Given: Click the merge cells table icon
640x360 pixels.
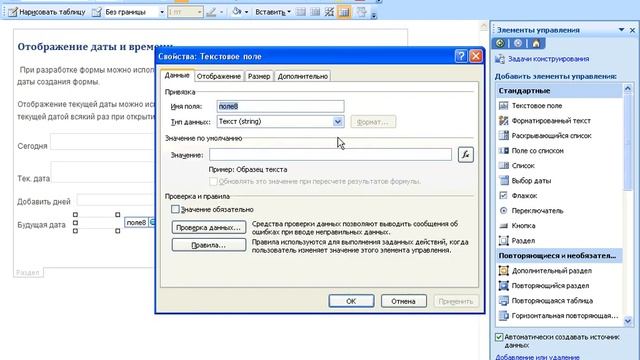Looking at the screenshot, I should click(x=301, y=12).
